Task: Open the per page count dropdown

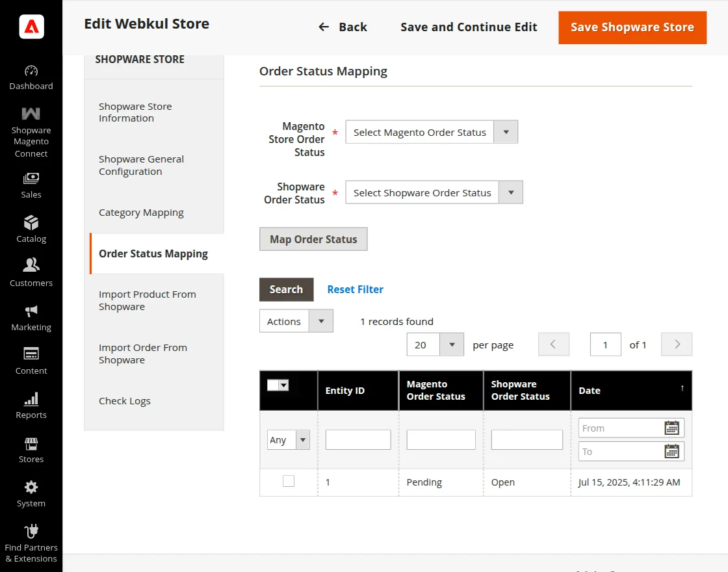Action: point(452,344)
